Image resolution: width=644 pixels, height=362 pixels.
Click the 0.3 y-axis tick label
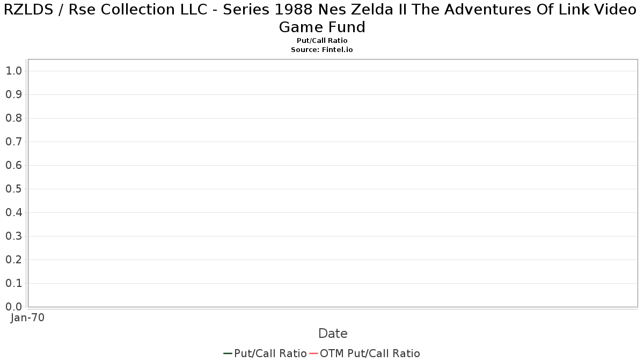13,236
